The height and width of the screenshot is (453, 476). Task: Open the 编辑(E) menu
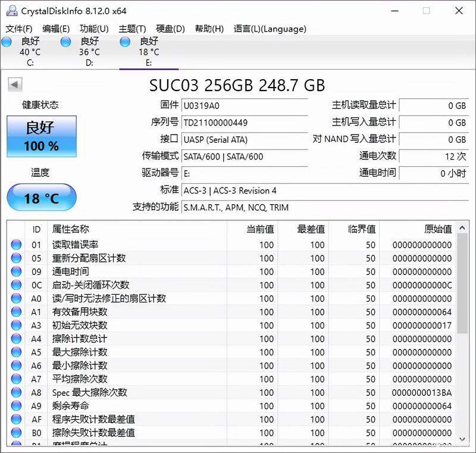coord(56,29)
